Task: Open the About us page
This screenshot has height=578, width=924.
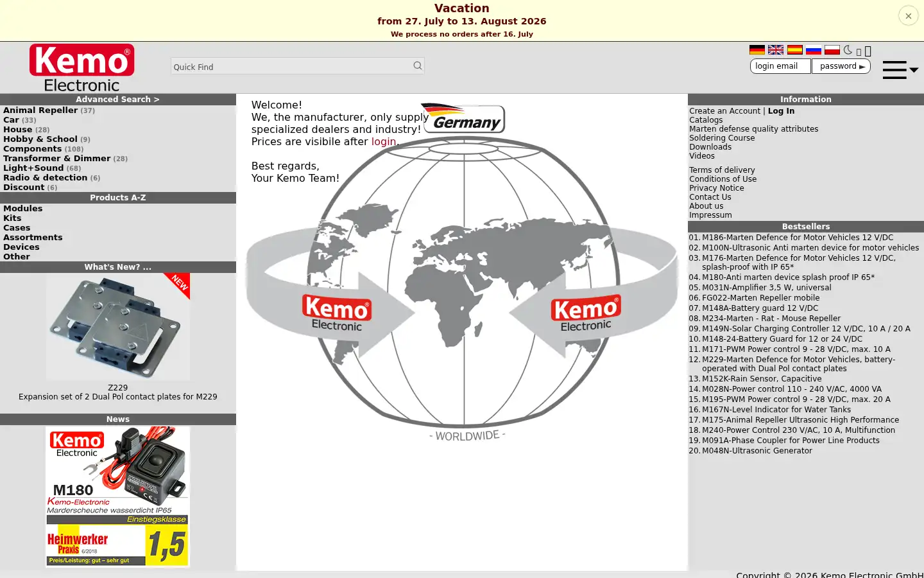Action: click(706, 206)
